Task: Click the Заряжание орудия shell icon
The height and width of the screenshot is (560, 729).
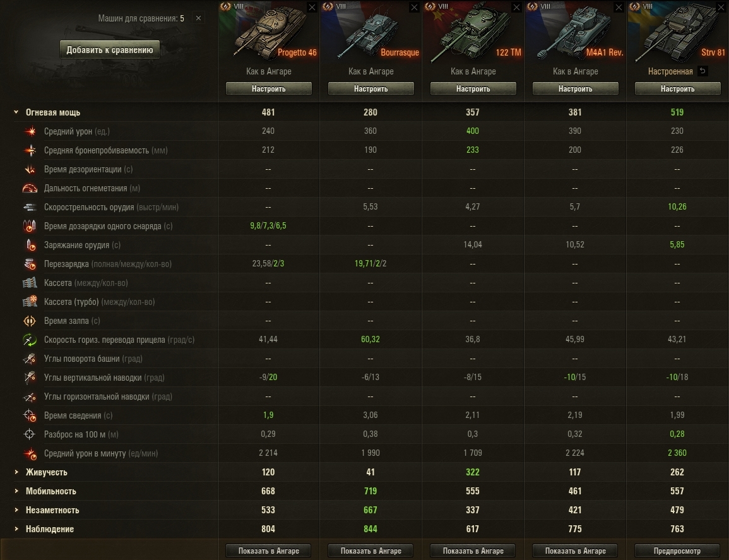Action: click(x=30, y=245)
